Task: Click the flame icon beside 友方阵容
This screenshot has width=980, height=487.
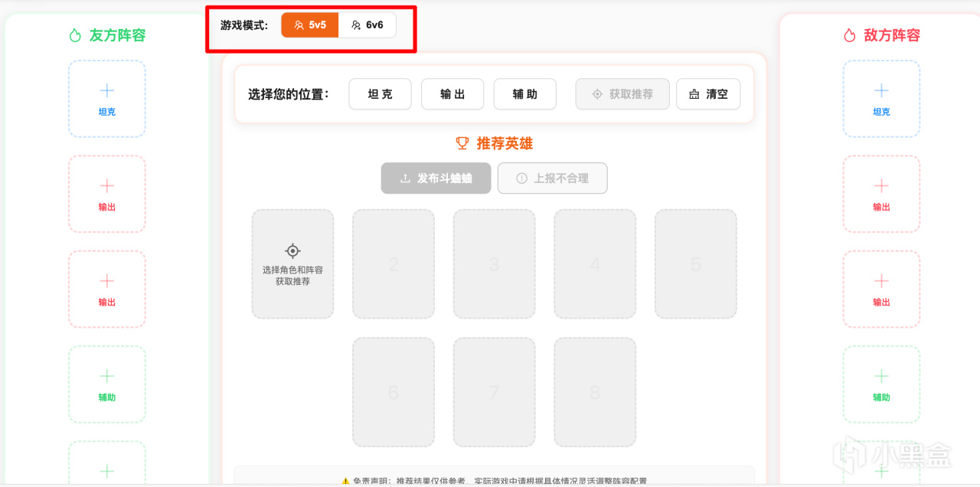Action: [x=75, y=35]
